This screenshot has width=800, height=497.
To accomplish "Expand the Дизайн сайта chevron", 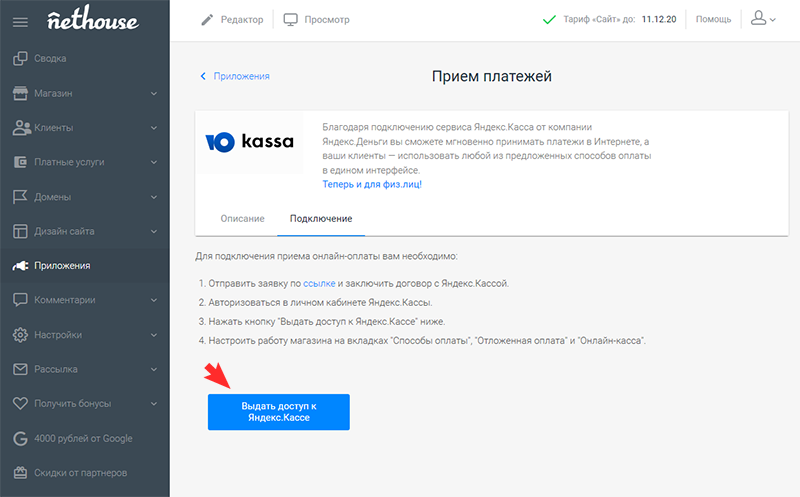I will coord(154,232).
